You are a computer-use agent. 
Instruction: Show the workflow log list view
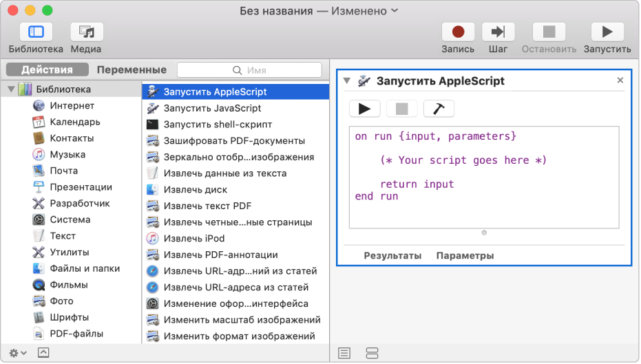click(344, 353)
